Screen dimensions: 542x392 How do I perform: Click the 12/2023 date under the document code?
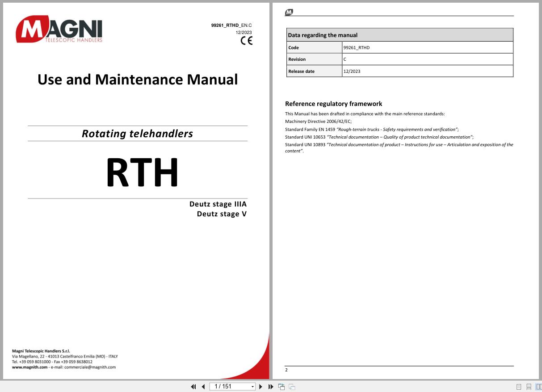244,33
